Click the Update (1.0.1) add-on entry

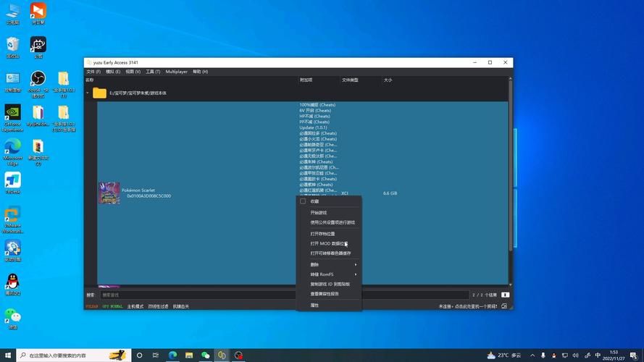pyautogui.click(x=314, y=127)
